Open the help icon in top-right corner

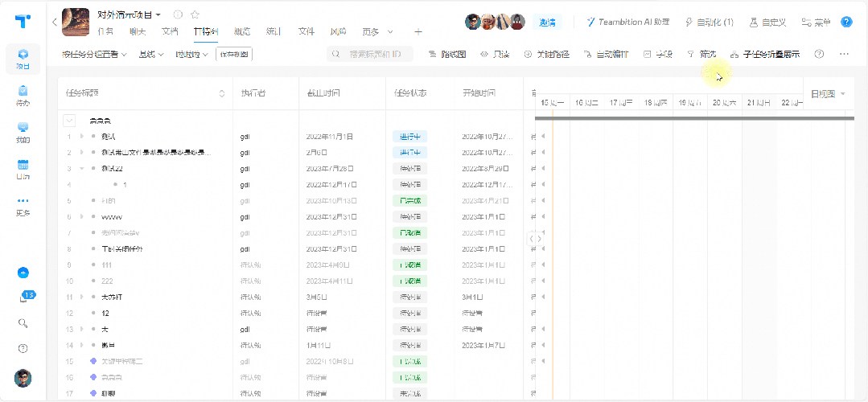click(846, 23)
